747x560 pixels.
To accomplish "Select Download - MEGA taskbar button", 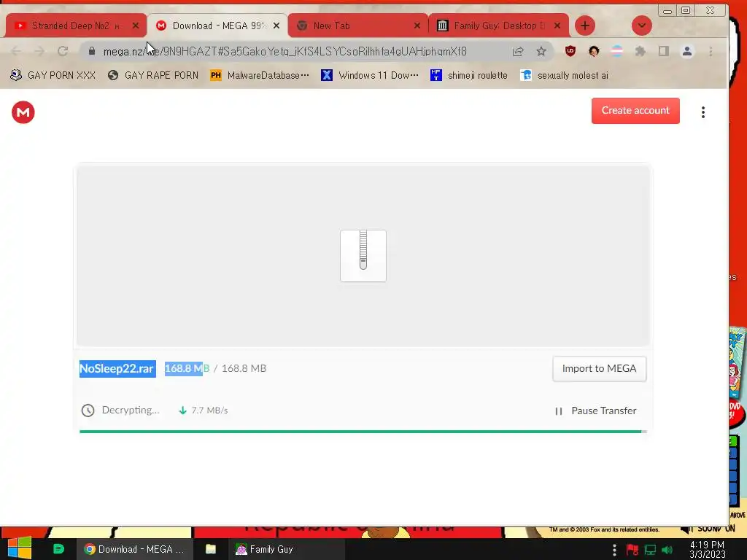I will (135, 549).
